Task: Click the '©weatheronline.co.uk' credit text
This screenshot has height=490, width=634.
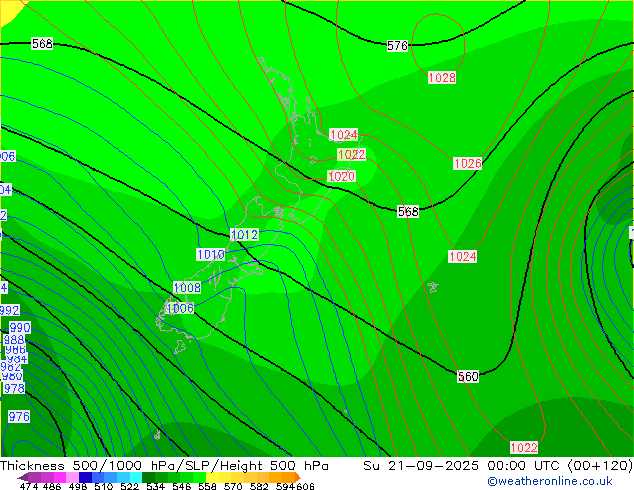Action: coord(550,481)
